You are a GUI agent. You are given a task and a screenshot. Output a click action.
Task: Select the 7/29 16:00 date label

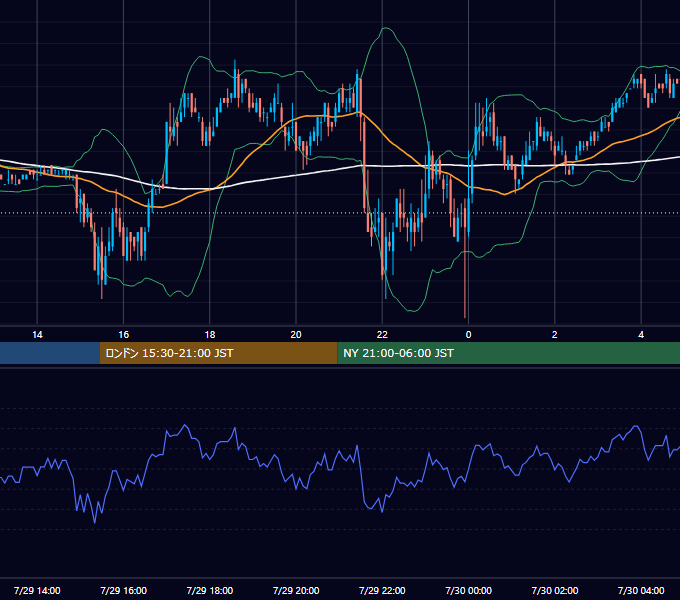[x=124, y=590]
